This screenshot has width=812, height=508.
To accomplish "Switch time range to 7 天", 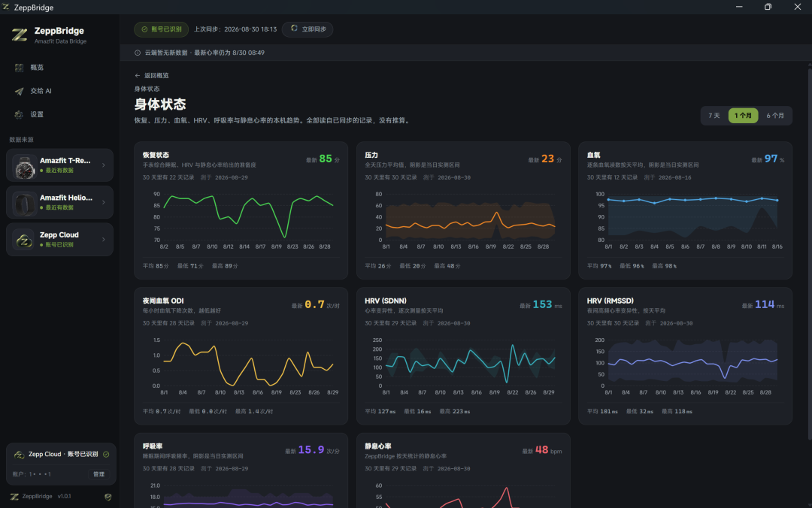I will (714, 116).
